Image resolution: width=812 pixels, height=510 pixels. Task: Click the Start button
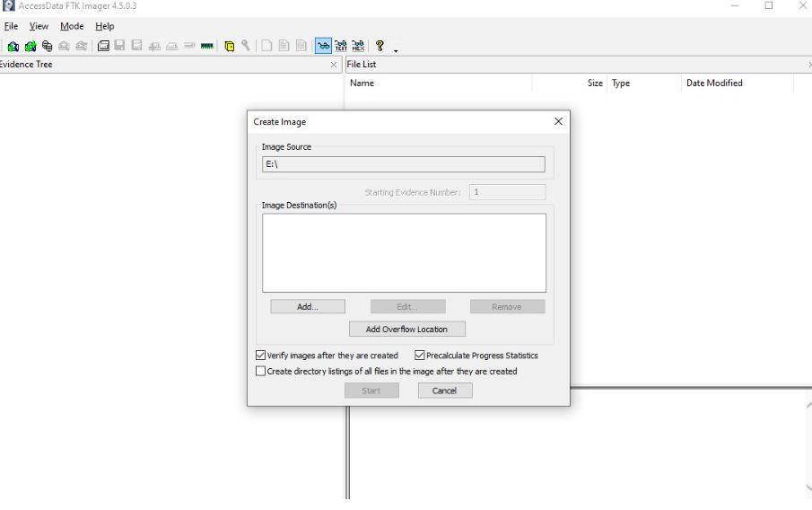point(371,391)
